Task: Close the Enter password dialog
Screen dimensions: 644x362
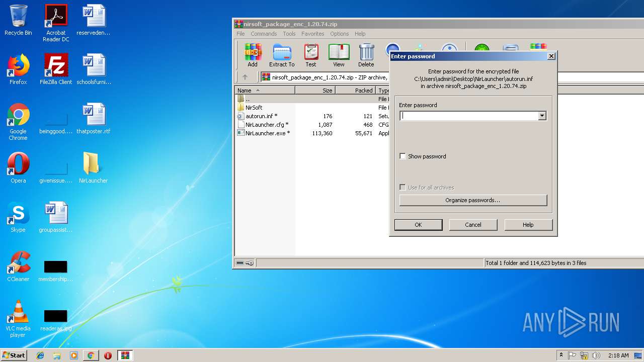Action: point(551,56)
